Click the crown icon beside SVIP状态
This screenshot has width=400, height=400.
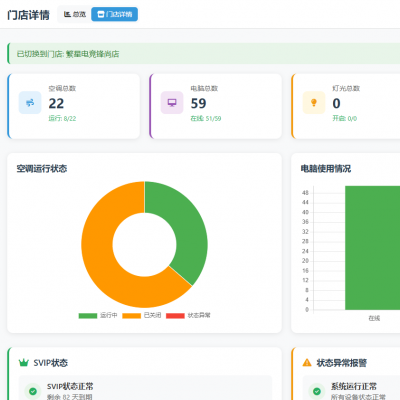tap(24, 362)
